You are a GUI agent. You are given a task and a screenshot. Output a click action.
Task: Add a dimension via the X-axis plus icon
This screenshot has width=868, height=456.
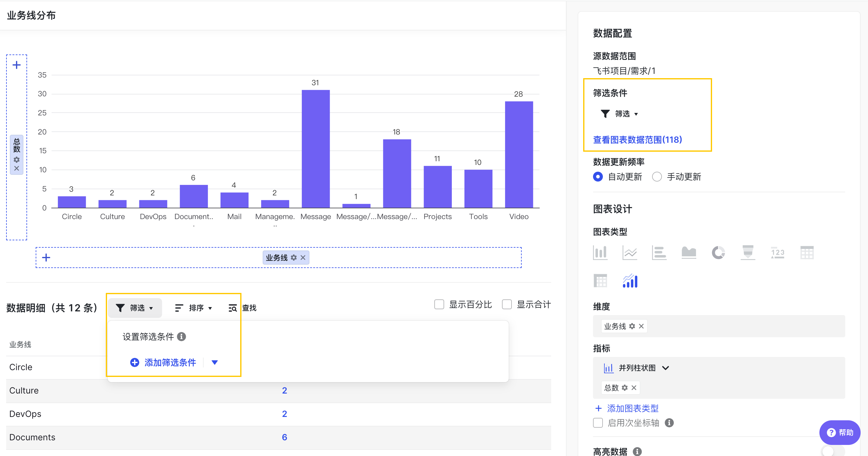point(46,258)
